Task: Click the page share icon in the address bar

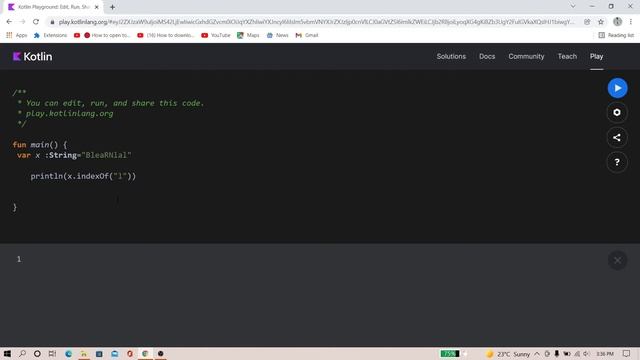Action: (587, 22)
